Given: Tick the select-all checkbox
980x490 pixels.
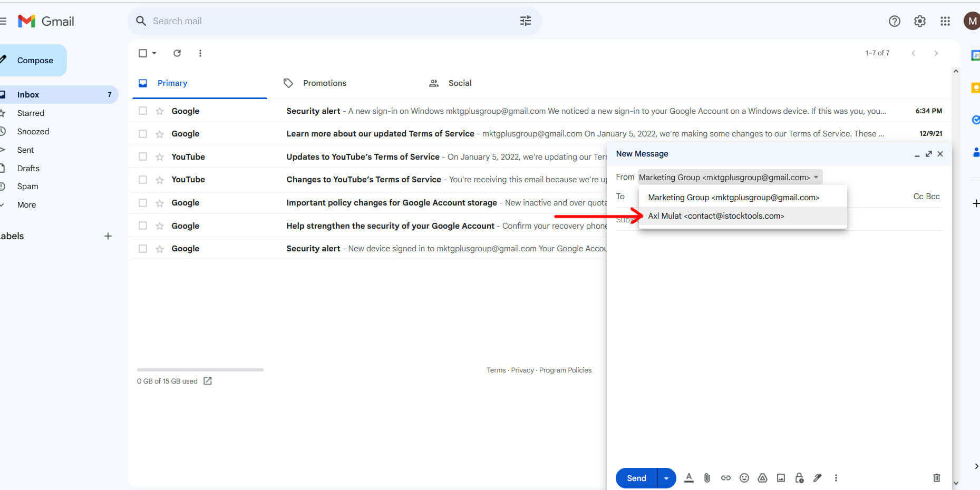Looking at the screenshot, I should tap(142, 53).
